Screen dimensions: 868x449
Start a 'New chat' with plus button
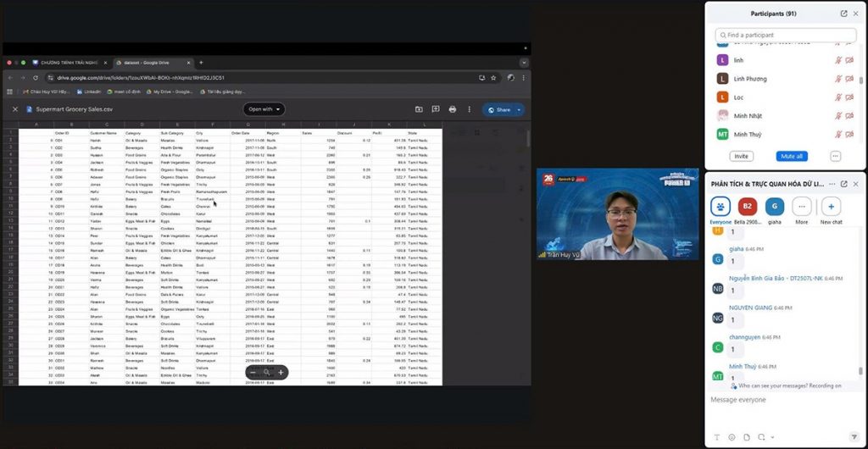pyautogui.click(x=831, y=210)
